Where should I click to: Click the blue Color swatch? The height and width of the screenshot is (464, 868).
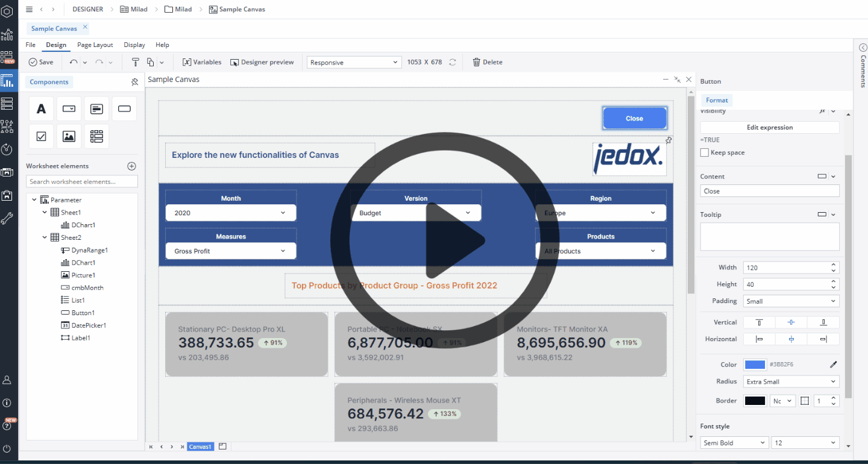755,365
